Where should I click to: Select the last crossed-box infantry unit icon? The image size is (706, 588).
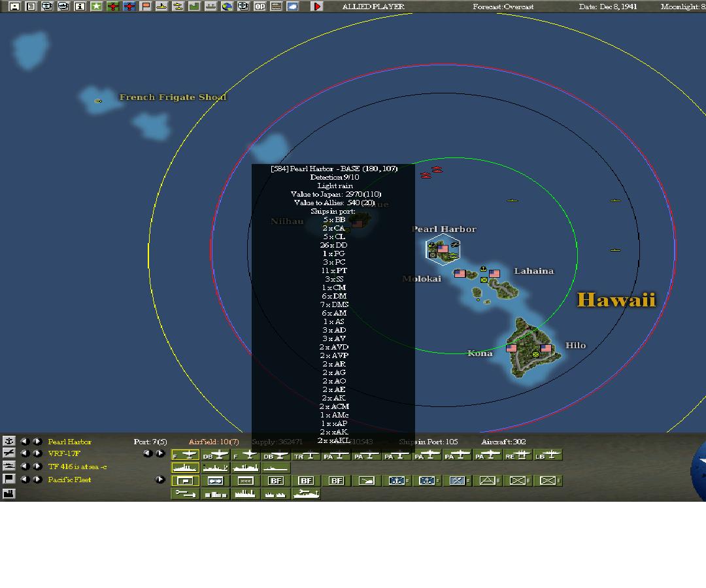click(x=548, y=481)
